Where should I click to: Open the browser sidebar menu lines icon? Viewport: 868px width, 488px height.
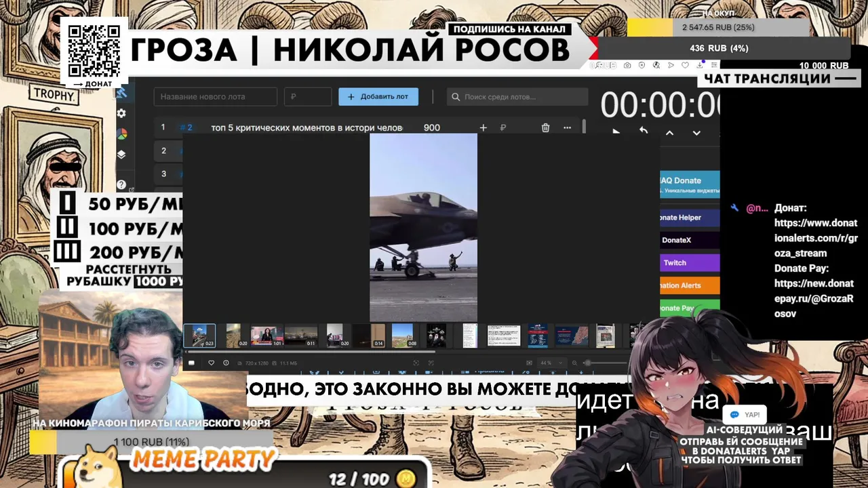713,65
